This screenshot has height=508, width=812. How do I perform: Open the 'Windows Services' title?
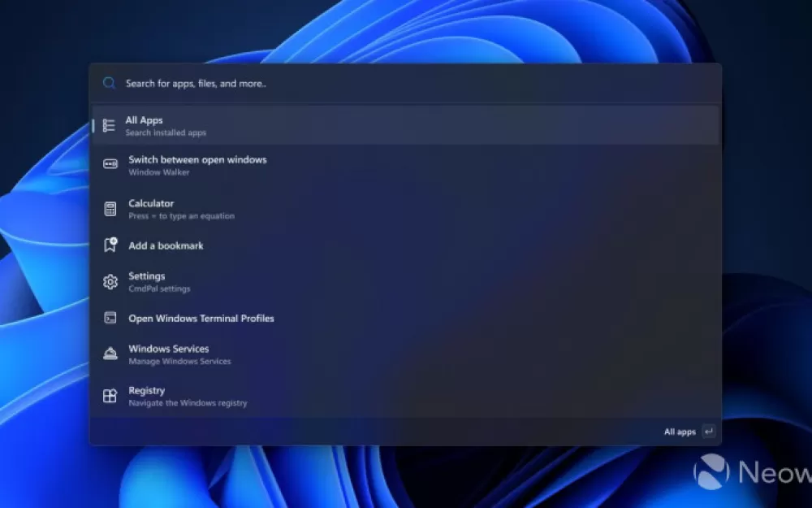point(169,349)
